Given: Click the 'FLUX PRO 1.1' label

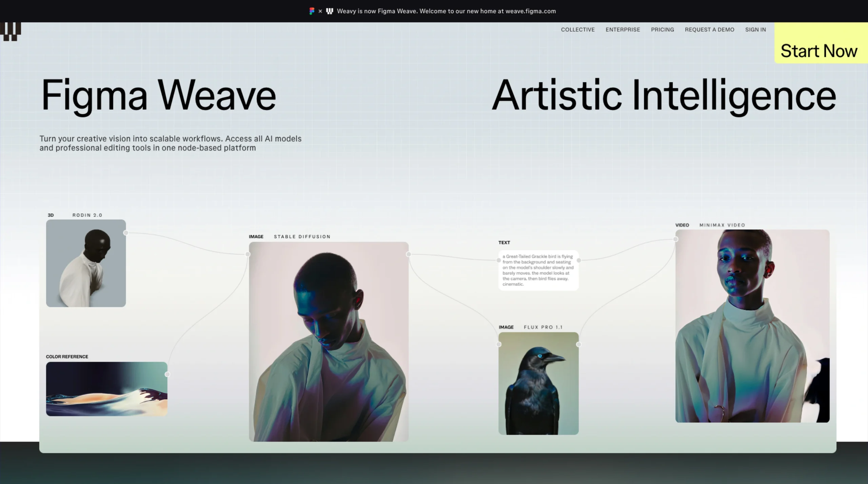Looking at the screenshot, I should point(543,327).
